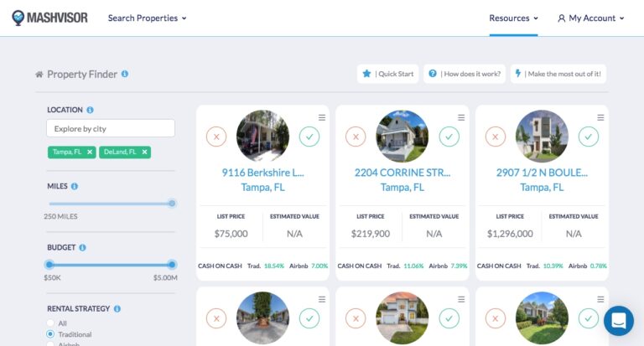Viewport: 644px width, 346px height.
Task: Remove the Tampa, FL location tag
Action: (90, 152)
